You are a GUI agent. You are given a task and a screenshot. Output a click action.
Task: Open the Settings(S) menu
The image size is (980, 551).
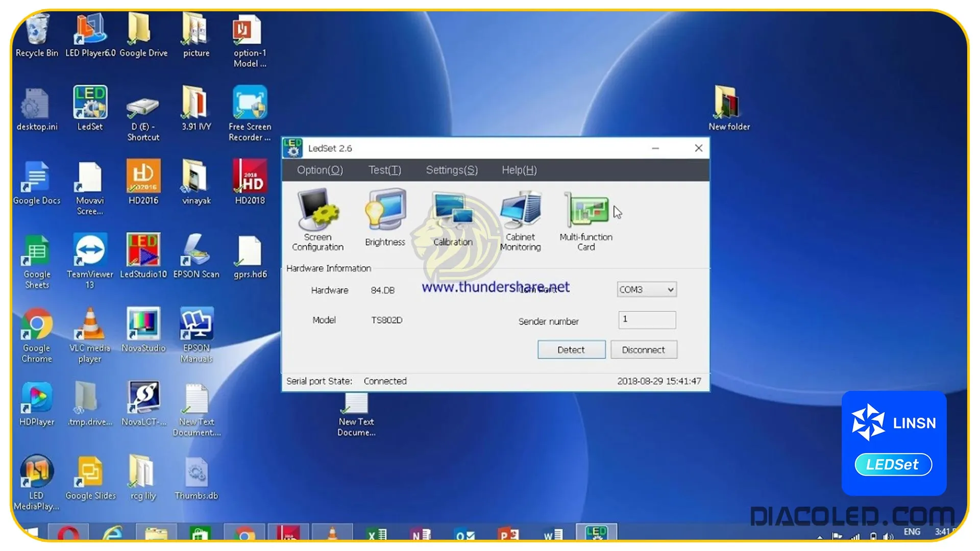[452, 170]
